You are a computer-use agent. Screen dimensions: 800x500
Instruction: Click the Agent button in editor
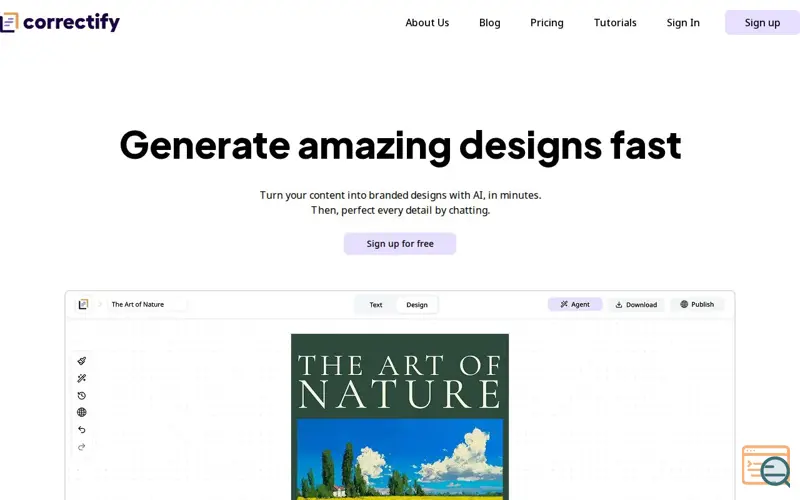(x=575, y=304)
